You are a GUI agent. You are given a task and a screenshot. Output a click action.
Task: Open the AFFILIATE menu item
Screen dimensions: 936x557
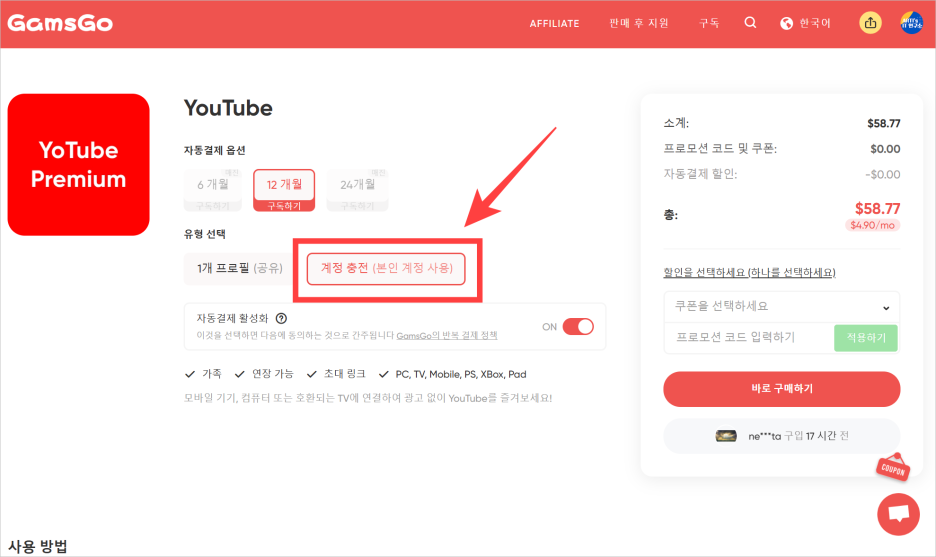pos(554,23)
